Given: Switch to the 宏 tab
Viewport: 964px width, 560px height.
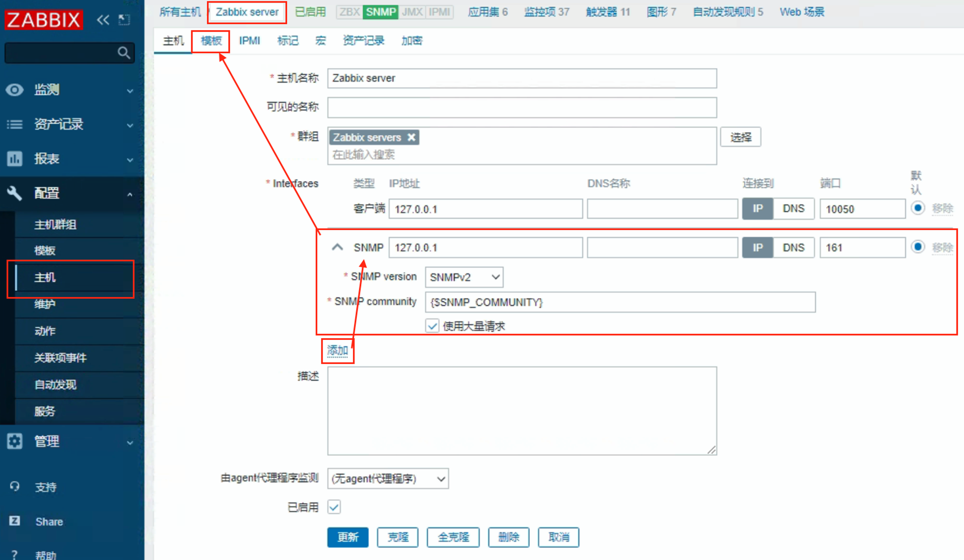Looking at the screenshot, I should 320,41.
